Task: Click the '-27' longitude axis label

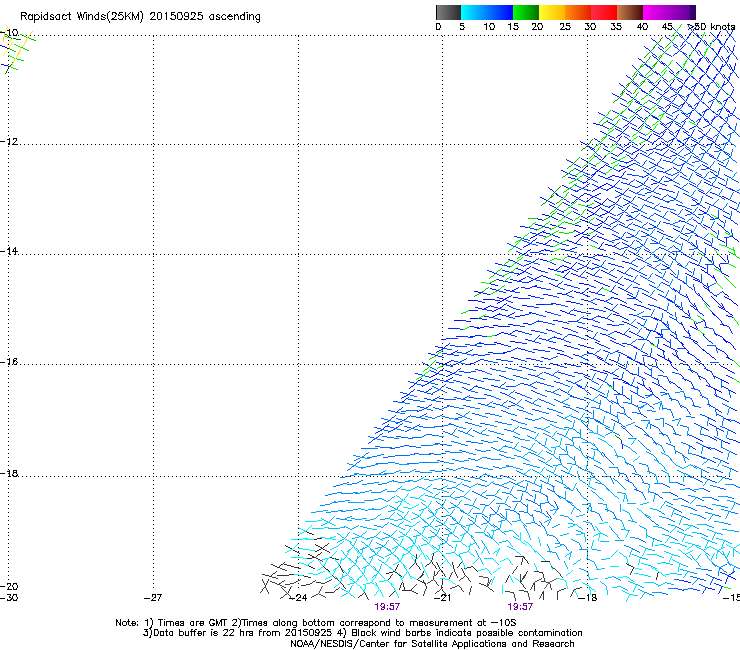Action: [x=153, y=598]
